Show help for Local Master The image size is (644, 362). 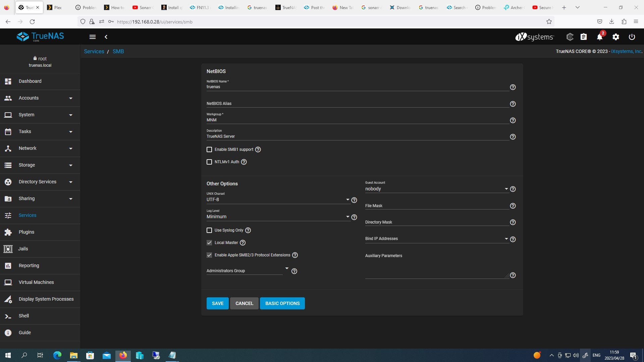[x=243, y=243]
